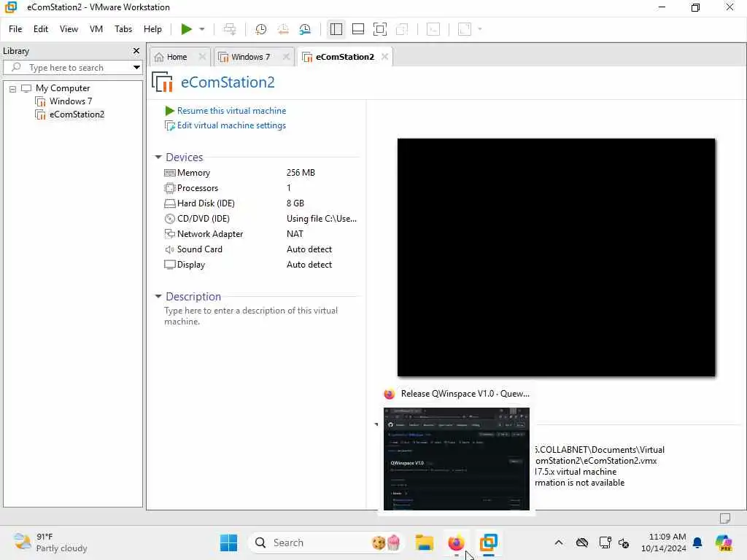Screen dimensions: 747x560
Task: Click the muted volume tray icon
Action: [624, 542]
